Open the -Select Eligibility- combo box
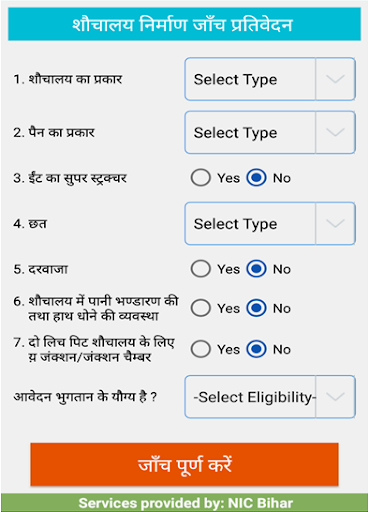This screenshot has height=512, width=369. [270, 397]
